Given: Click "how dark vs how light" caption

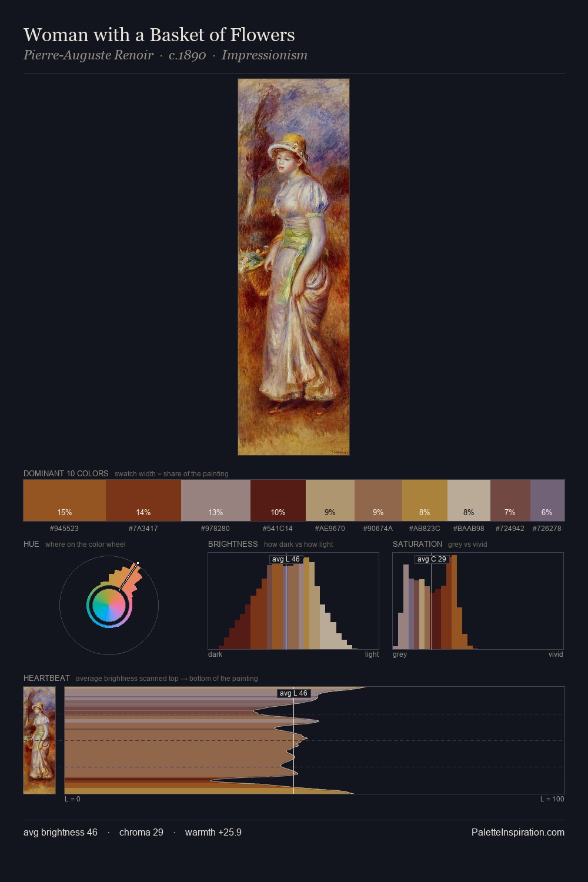Looking at the screenshot, I should 299,544.
